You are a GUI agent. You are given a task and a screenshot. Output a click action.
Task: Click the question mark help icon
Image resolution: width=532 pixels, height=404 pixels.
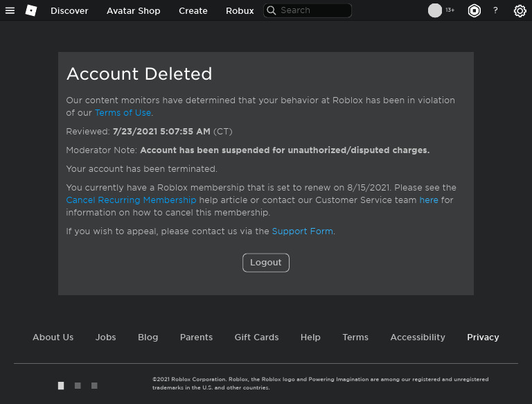click(495, 10)
